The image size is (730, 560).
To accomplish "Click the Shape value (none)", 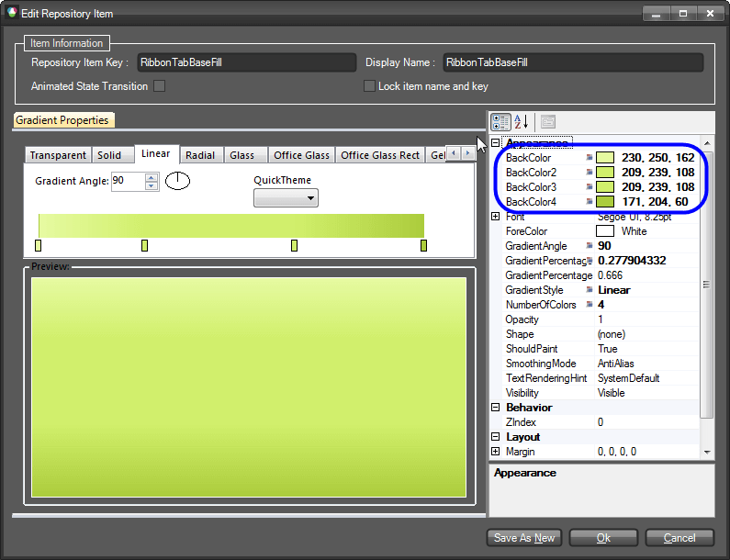I will point(612,334).
